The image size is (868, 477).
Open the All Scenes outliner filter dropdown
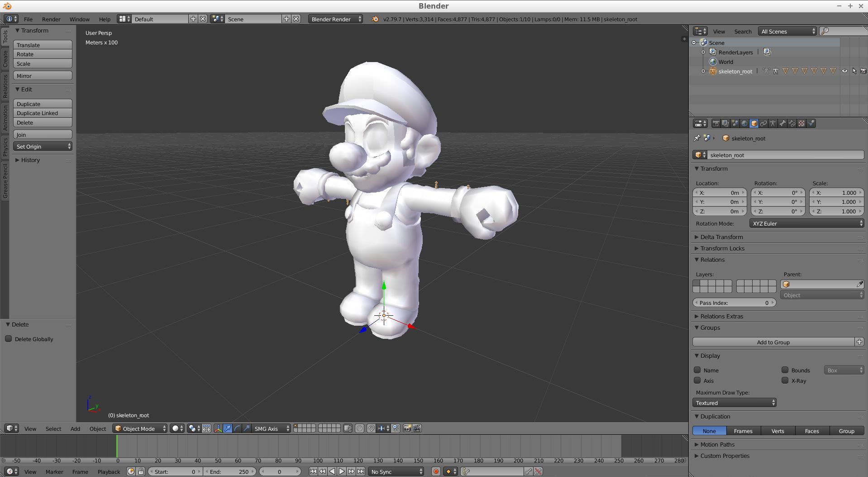(x=787, y=31)
